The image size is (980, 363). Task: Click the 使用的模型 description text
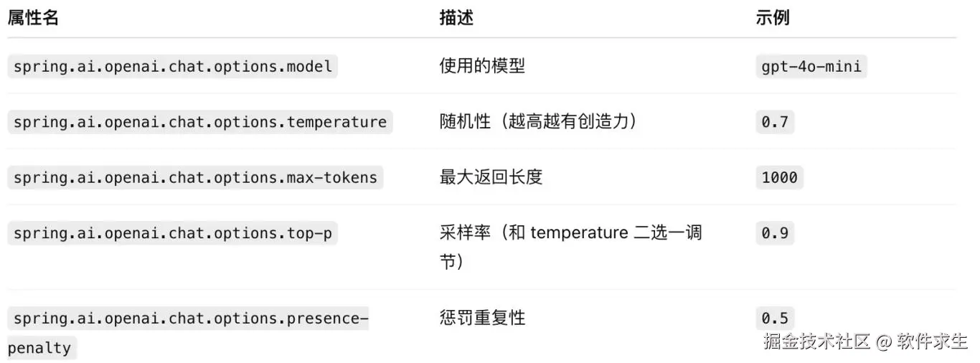[x=482, y=67]
